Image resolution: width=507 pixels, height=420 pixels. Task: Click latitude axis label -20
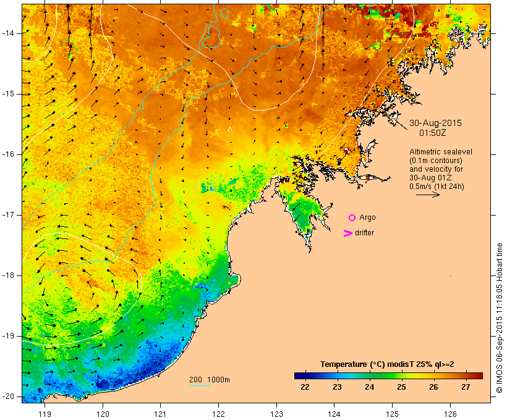coord(7,397)
